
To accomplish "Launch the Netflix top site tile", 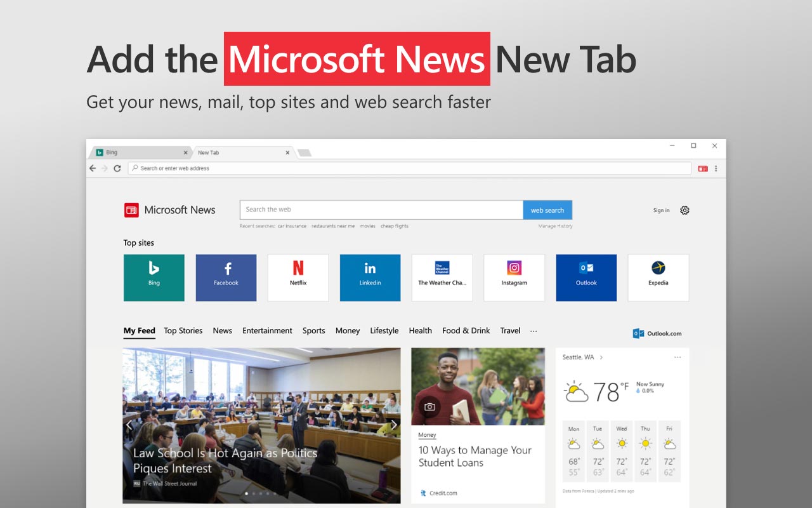I will tap(298, 277).
